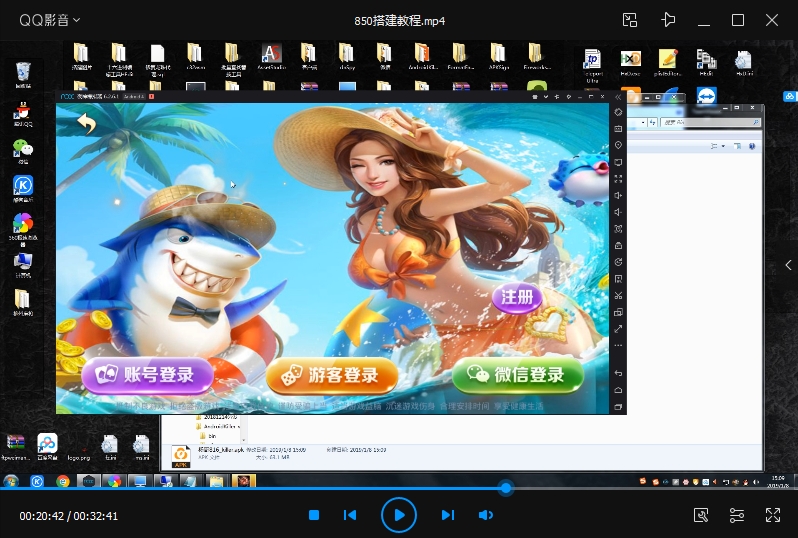Raise Nox emulator volume
798x538 pixels.
[618, 195]
